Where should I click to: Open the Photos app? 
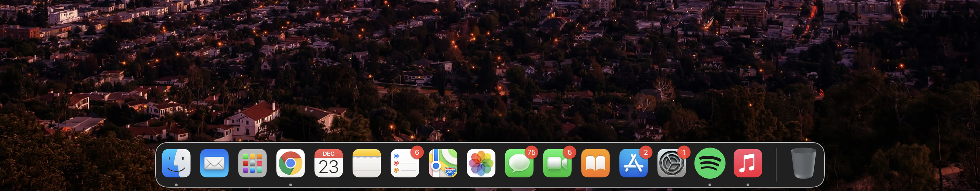pos(481,163)
